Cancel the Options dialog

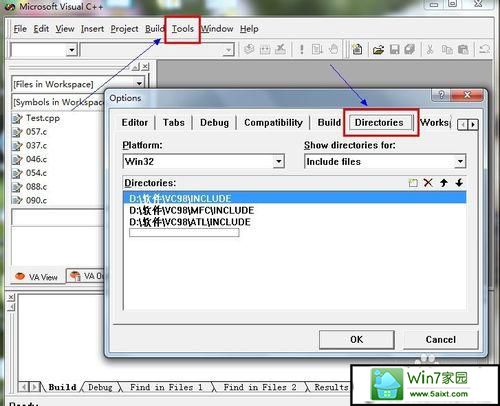point(441,340)
